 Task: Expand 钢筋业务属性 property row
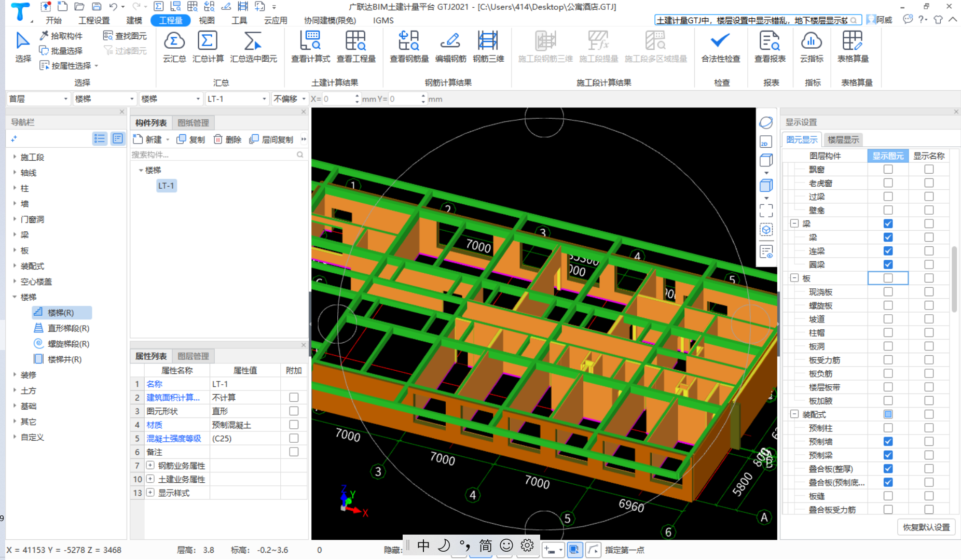tap(150, 465)
